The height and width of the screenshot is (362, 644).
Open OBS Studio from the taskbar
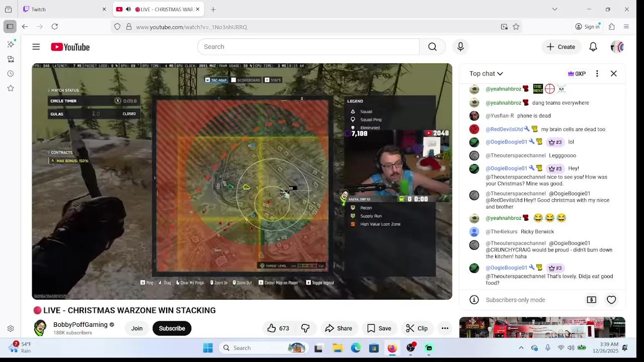(x=411, y=348)
